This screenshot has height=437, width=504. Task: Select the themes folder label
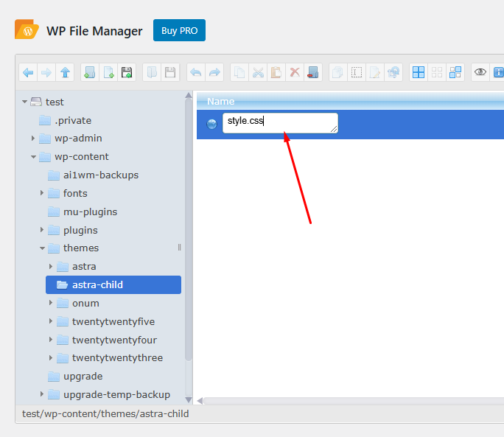click(x=81, y=248)
